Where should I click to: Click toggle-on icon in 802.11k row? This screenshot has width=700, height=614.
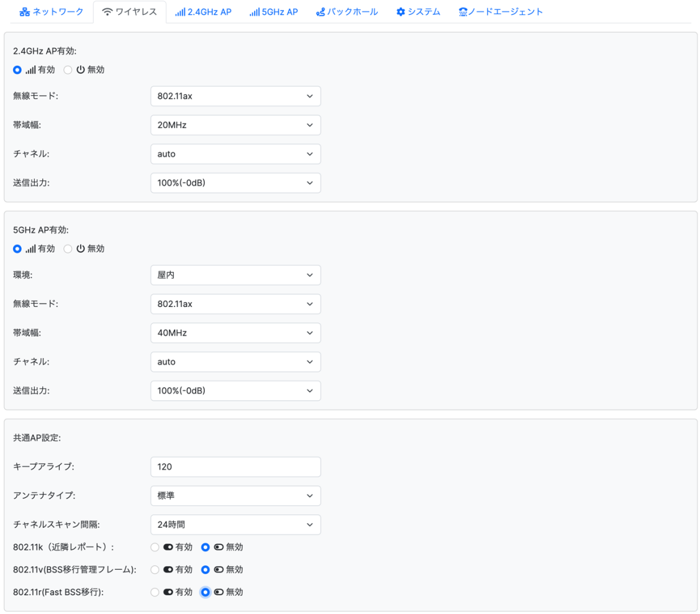click(168, 547)
